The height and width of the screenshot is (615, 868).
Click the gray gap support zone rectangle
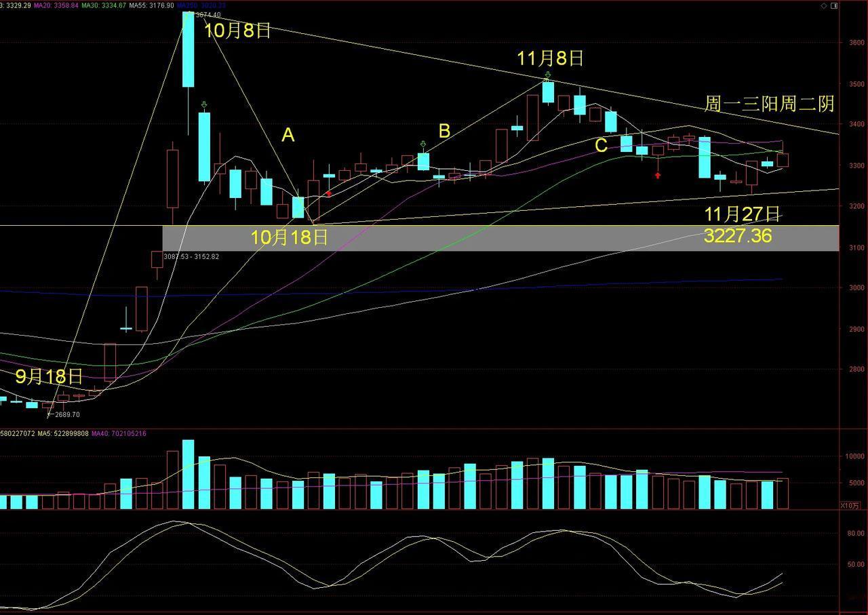500,239
